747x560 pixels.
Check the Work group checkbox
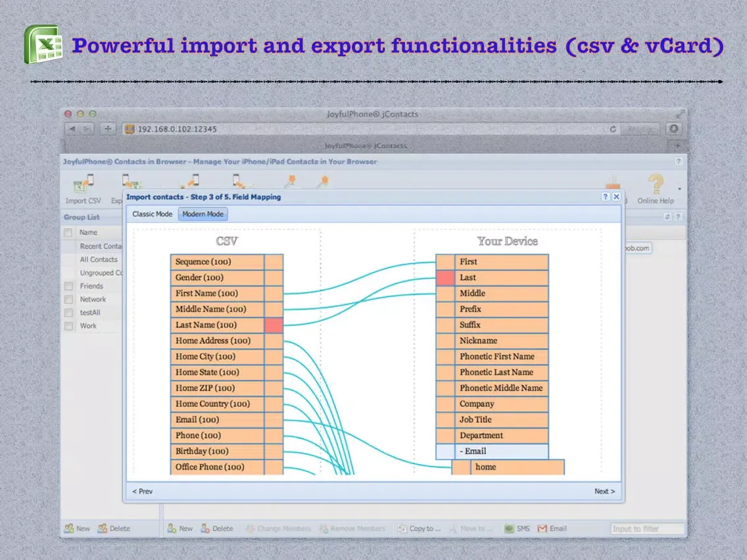pos(68,326)
